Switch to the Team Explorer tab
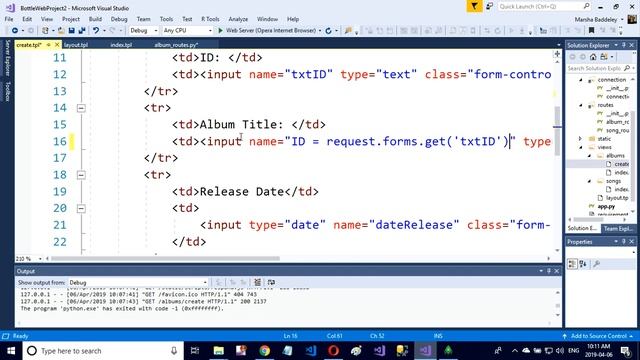 click(x=618, y=229)
